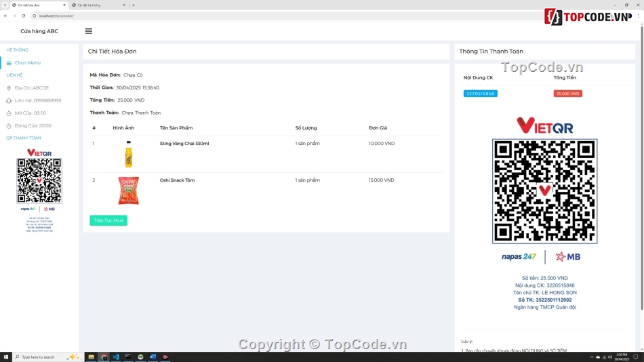Click the Oshi Snack Tôm product image
644x362 pixels.
point(129,190)
